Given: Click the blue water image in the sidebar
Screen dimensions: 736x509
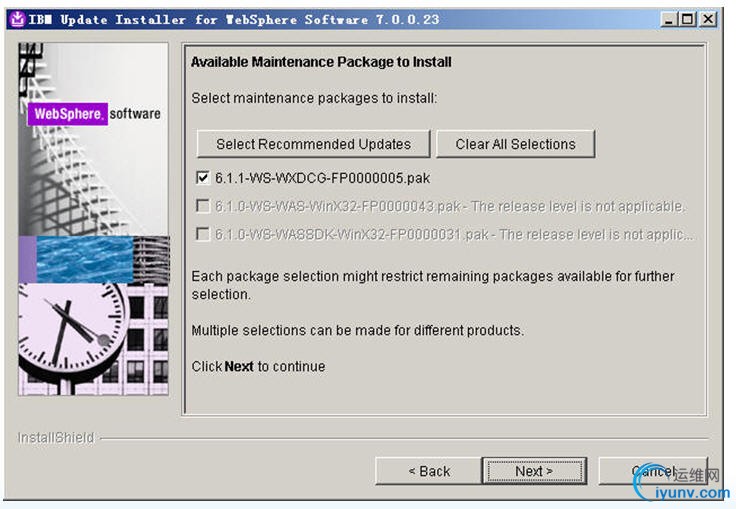Looking at the screenshot, I should point(84,260).
